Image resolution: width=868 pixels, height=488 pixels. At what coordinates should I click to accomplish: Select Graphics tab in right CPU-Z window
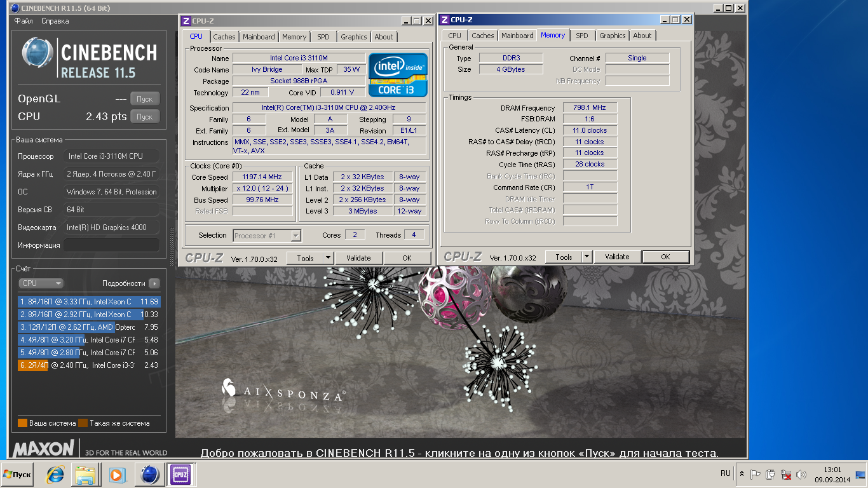[613, 36]
